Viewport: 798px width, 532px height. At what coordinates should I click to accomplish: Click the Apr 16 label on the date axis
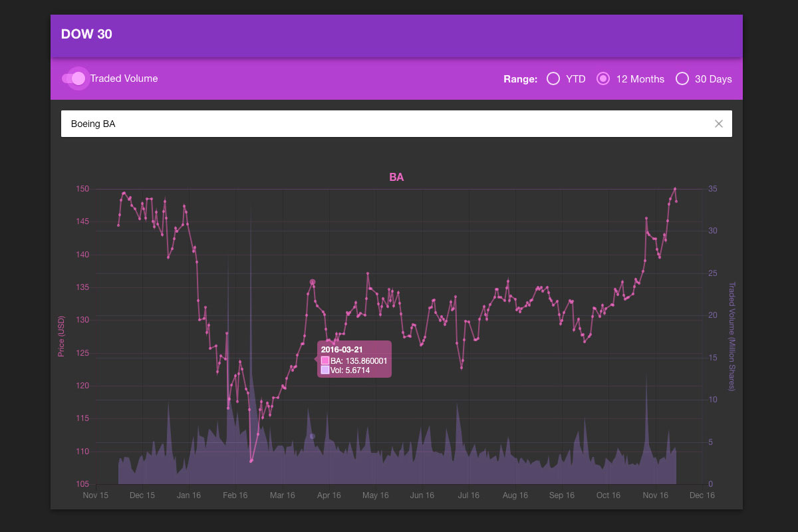329,495
